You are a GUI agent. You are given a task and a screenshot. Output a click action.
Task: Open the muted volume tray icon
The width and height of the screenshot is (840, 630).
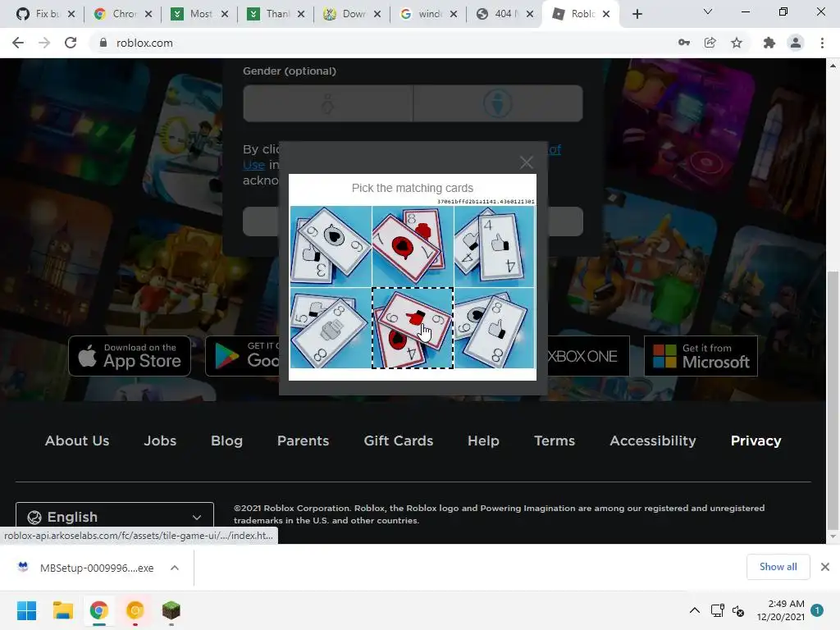(x=738, y=610)
